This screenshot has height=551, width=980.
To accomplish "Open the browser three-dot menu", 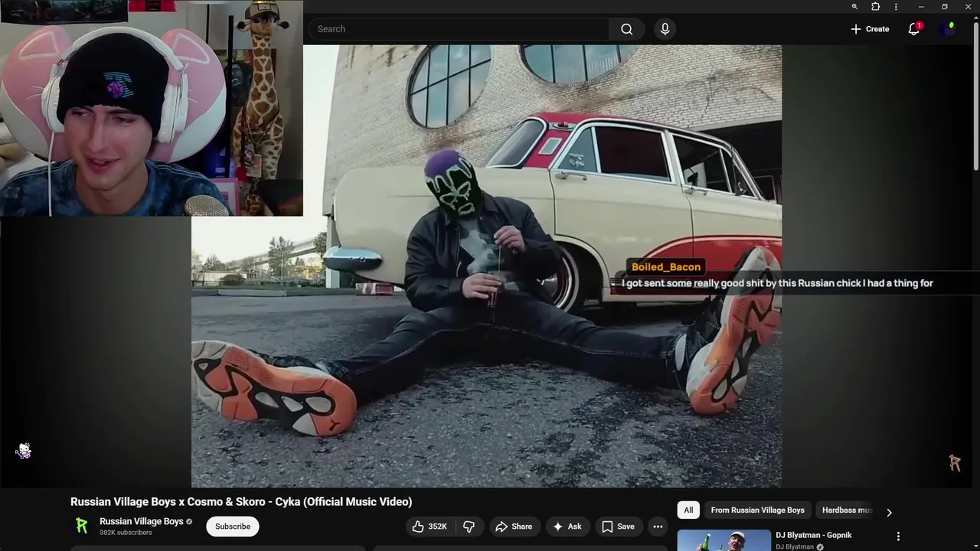I will (x=896, y=7).
